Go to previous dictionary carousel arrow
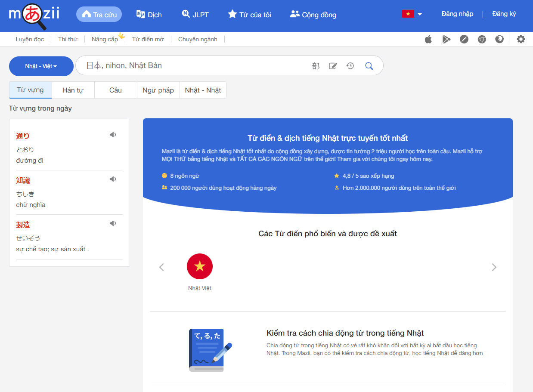The height and width of the screenshot is (392, 533). (162, 267)
